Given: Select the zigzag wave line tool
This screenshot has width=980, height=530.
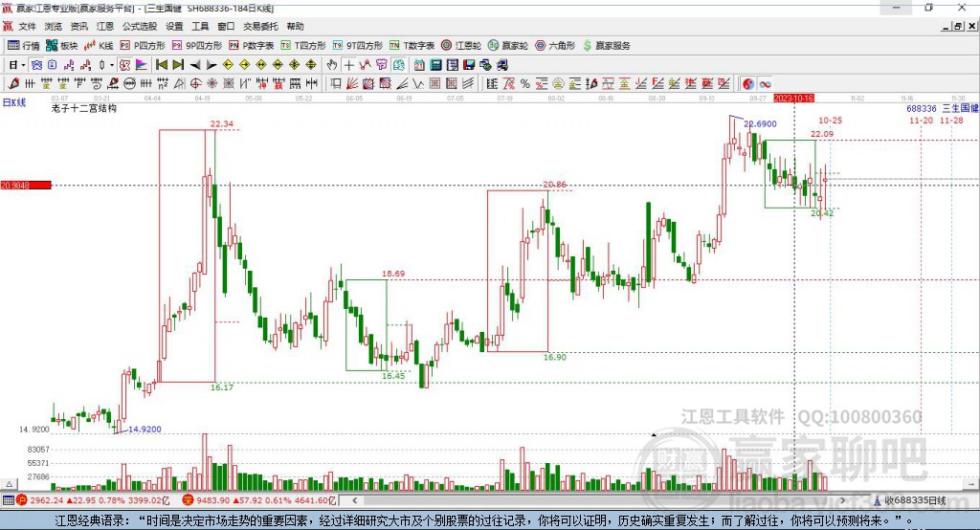Looking at the screenshot, I should (x=418, y=84).
